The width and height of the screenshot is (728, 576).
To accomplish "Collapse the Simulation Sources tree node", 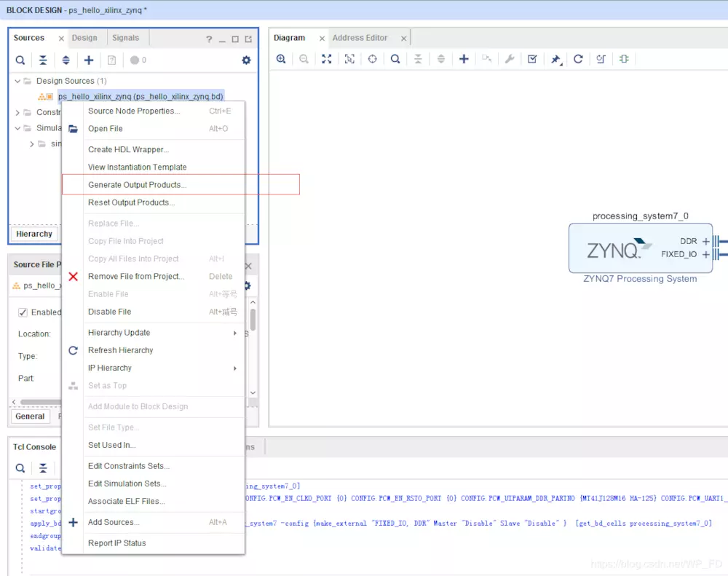I will (x=17, y=128).
